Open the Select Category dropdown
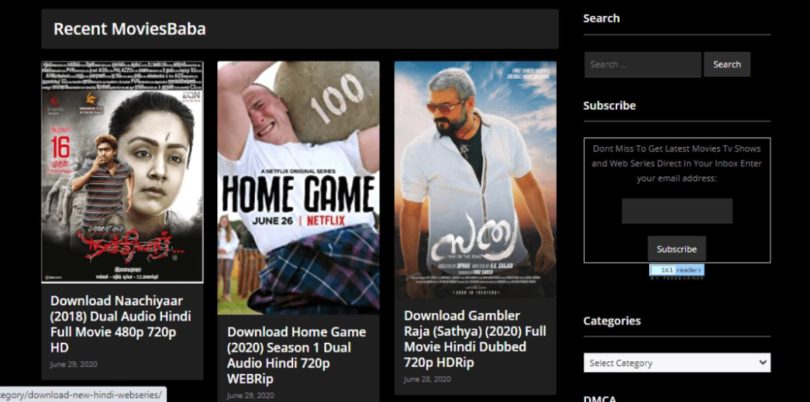810x402 pixels. click(677, 363)
